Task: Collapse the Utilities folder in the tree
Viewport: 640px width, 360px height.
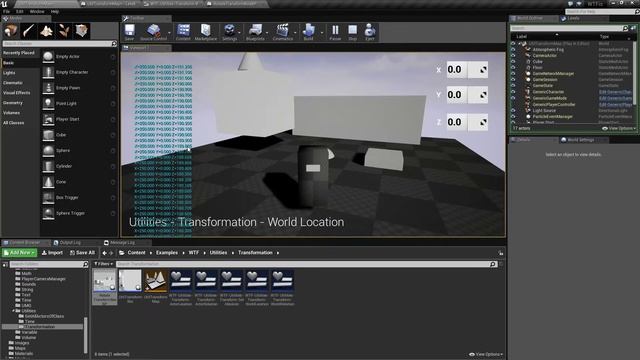Action: [x=13, y=311]
